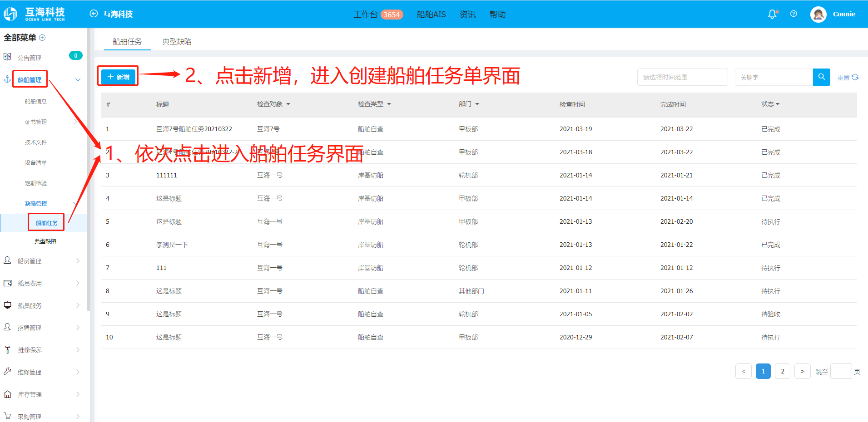Image resolution: width=868 pixels, height=422 pixels.
Task: Expand the 库存管理 menu arrow
Action: pos(78,394)
